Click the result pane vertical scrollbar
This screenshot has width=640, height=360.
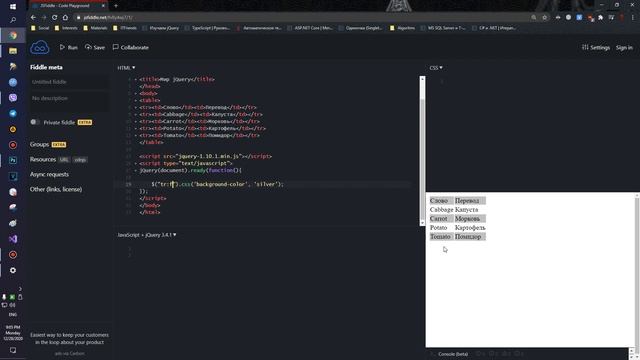pyautogui.click(x=637, y=270)
